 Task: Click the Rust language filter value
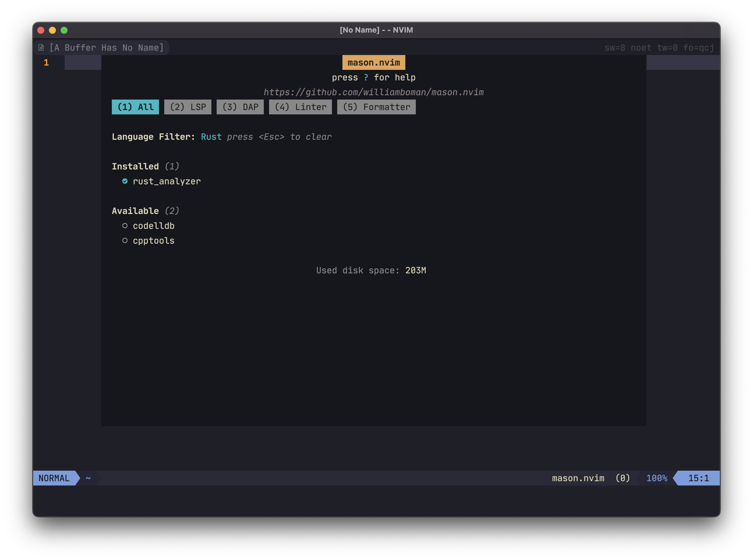211,137
